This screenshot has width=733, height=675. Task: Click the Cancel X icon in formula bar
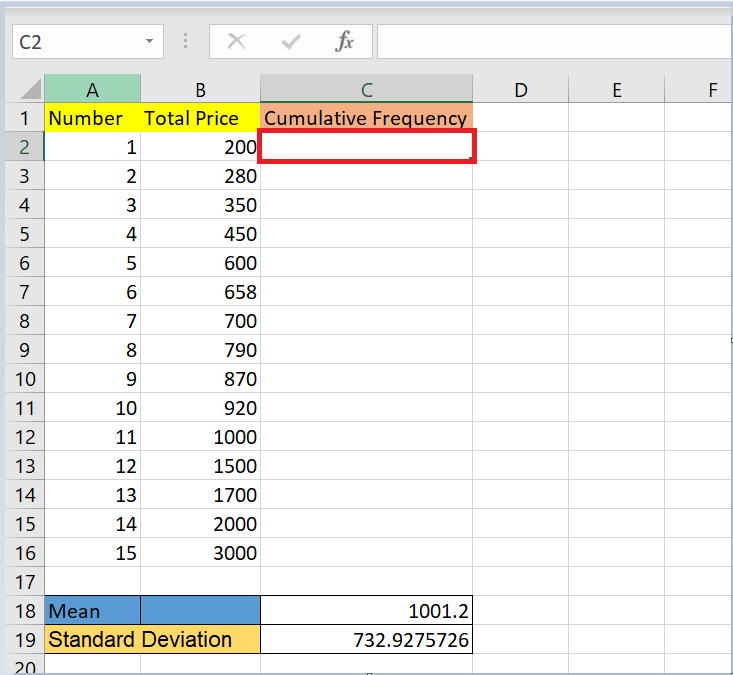237,42
